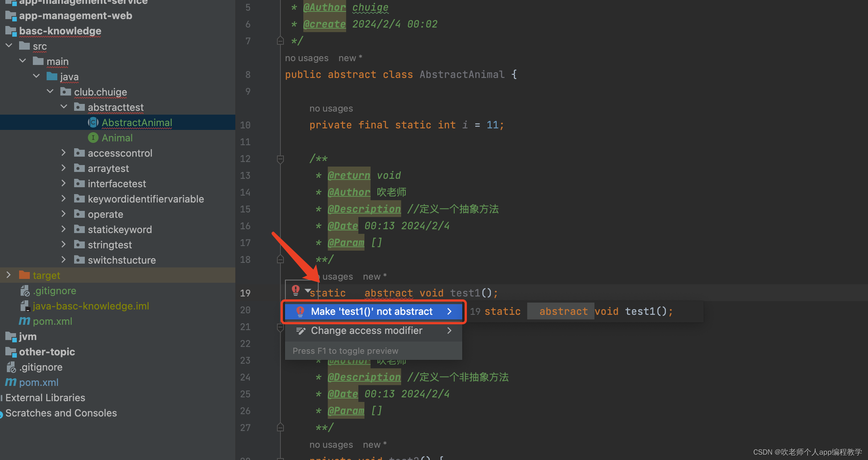The width and height of the screenshot is (868, 460).
Task: Click the java-basc-knowledge.iml file icon
Action: click(x=25, y=306)
